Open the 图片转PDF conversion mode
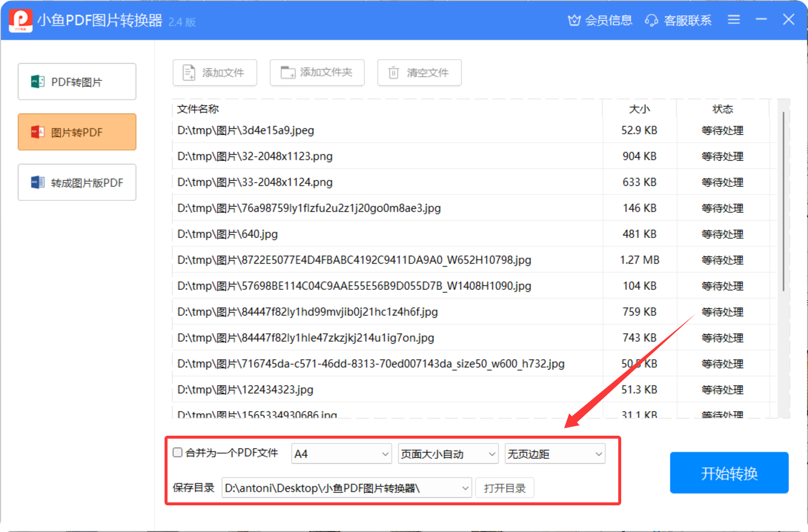Viewport: 808px width, 532px height. tap(77, 132)
